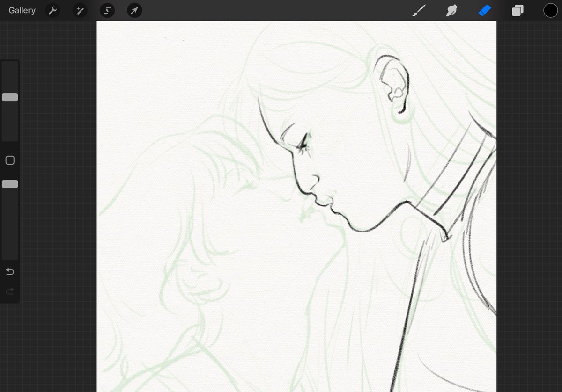Image resolution: width=562 pixels, height=392 pixels.
Task: Open the Gallery view
Action: point(22,10)
